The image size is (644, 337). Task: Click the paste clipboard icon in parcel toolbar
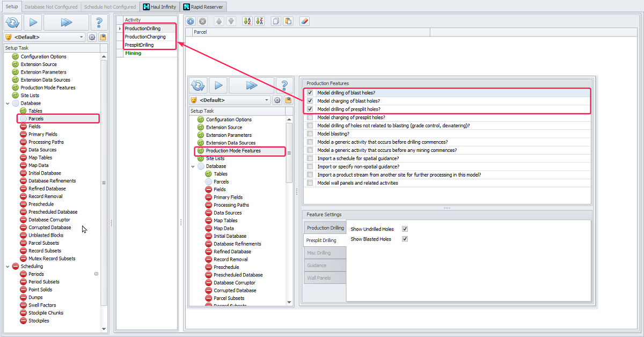point(288,21)
